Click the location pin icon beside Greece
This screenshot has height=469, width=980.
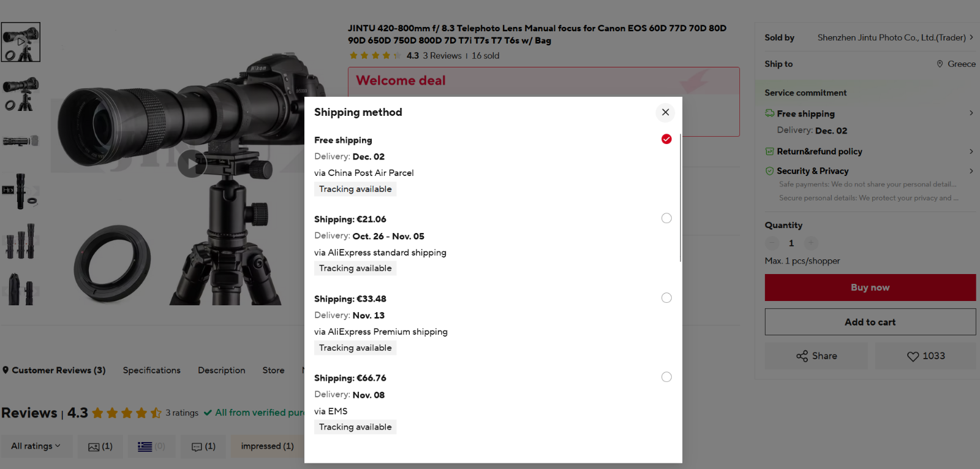pyautogui.click(x=940, y=64)
